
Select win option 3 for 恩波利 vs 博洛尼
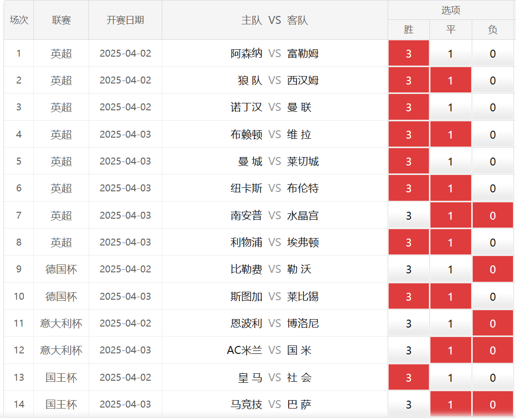click(x=409, y=323)
